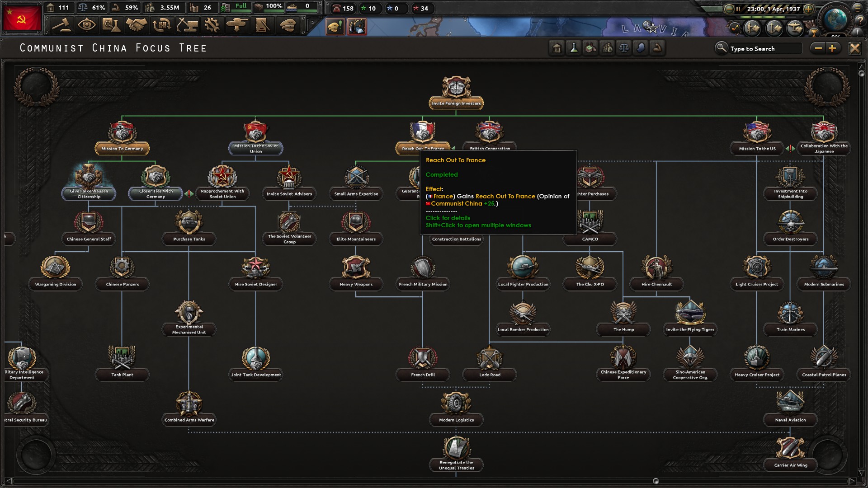Pause the game with the pause button
The width and height of the screenshot is (868, 488).
pyautogui.click(x=738, y=9)
